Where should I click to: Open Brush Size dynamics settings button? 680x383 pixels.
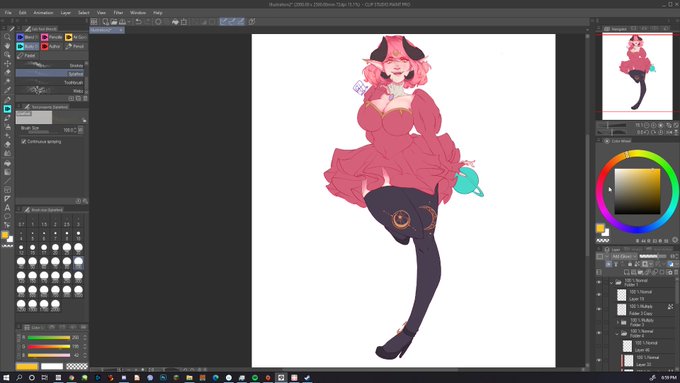pyautogui.click(x=81, y=130)
